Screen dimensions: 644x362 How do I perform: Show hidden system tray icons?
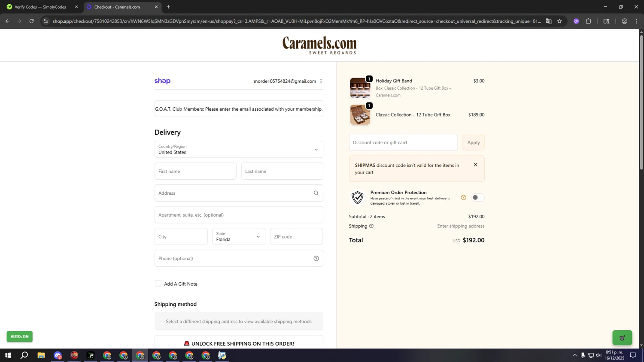[x=575, y=356]
